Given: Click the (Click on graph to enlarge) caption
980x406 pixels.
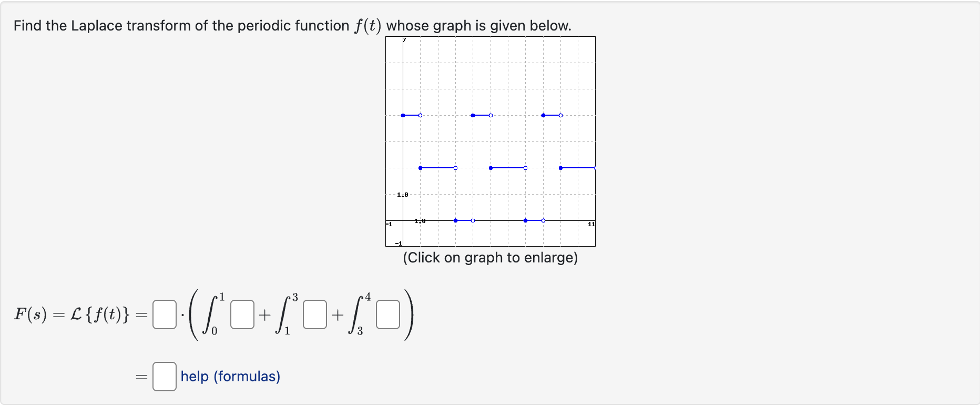Looking at the screenshot, I should tap(491, 258).
